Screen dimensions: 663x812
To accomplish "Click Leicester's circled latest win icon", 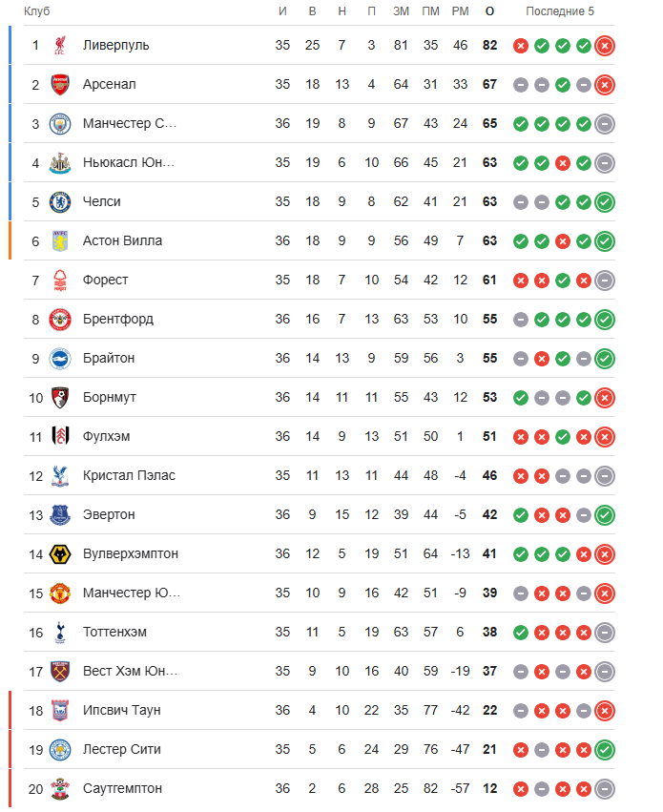I will [604, 749].
